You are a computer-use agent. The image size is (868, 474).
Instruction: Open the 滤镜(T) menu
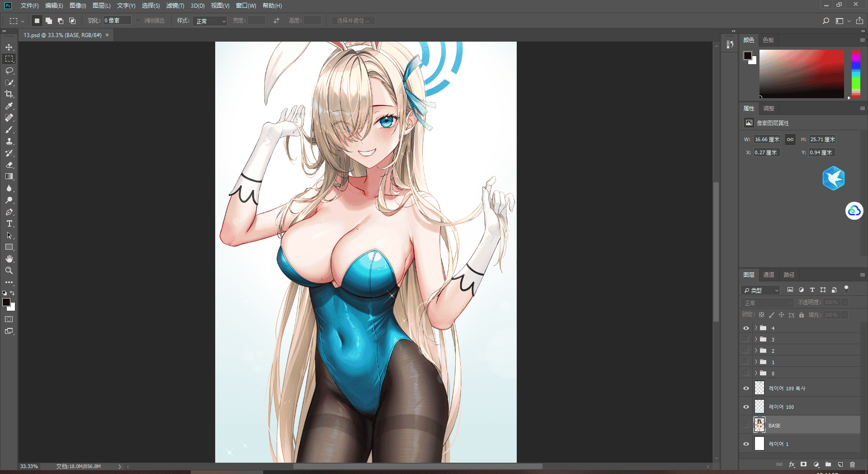175,5
